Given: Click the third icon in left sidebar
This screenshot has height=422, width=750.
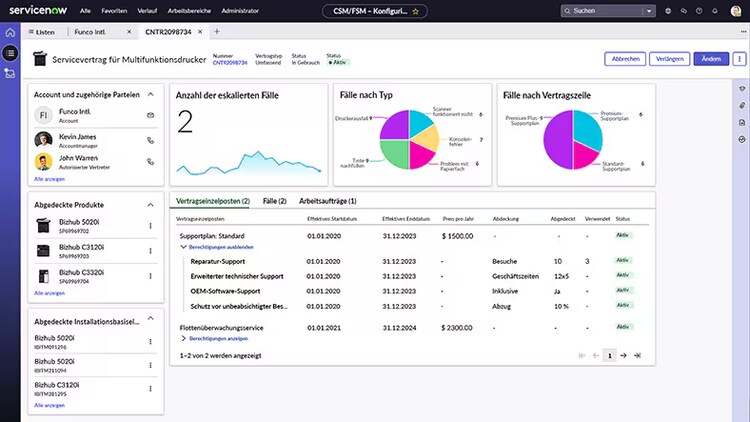Looking at the screenshot, I should [x=10, y=73].
